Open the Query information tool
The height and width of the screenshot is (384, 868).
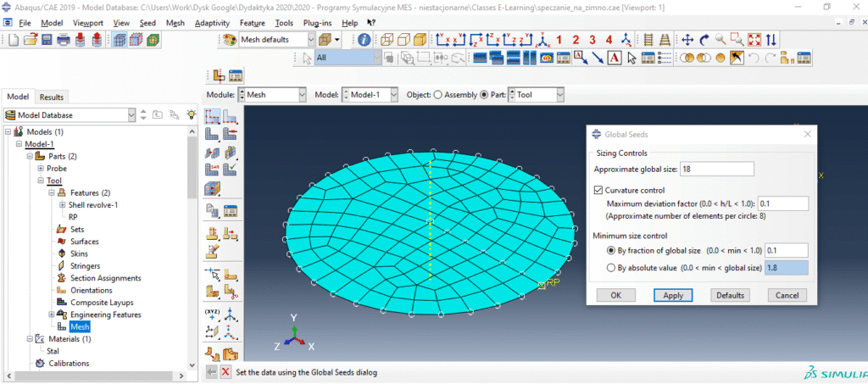[x=364, y=40]
